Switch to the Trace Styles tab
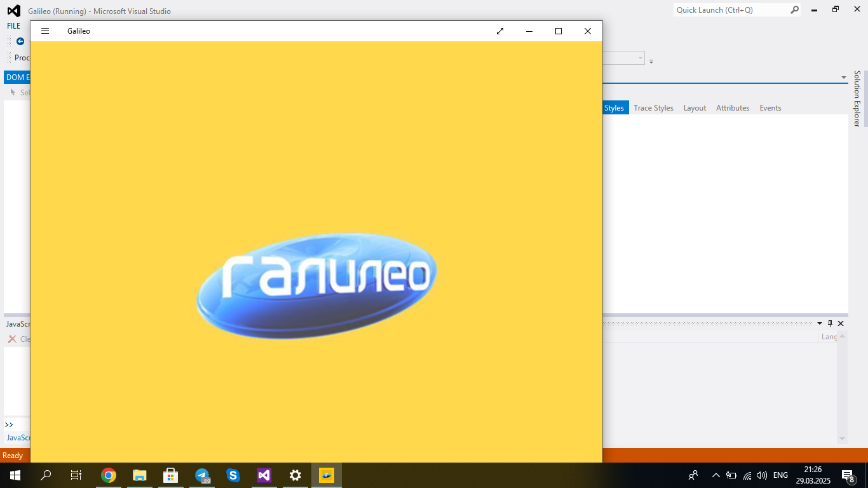868x488 pixels. click(x=653, y=108)
